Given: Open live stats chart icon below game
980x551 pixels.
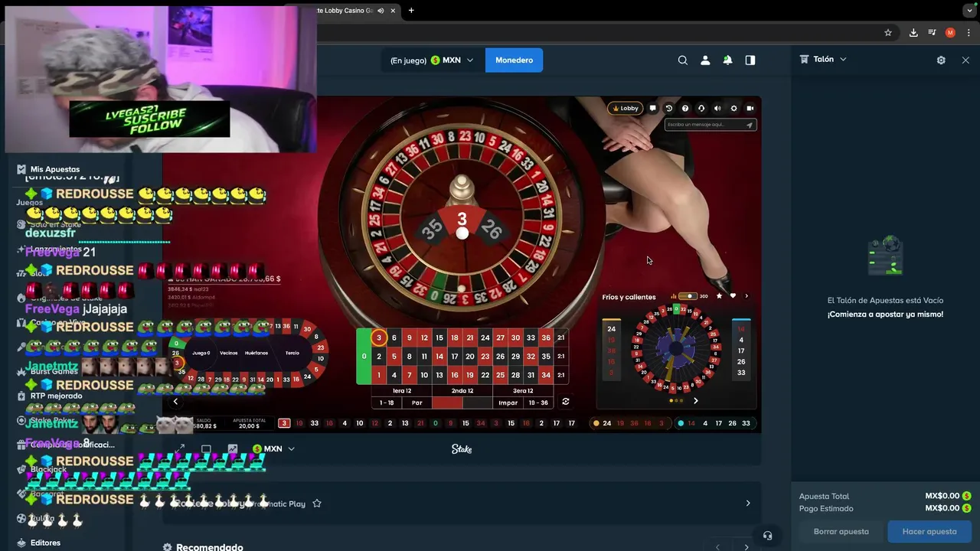Looking at the screenshot, I should point(233,448).
